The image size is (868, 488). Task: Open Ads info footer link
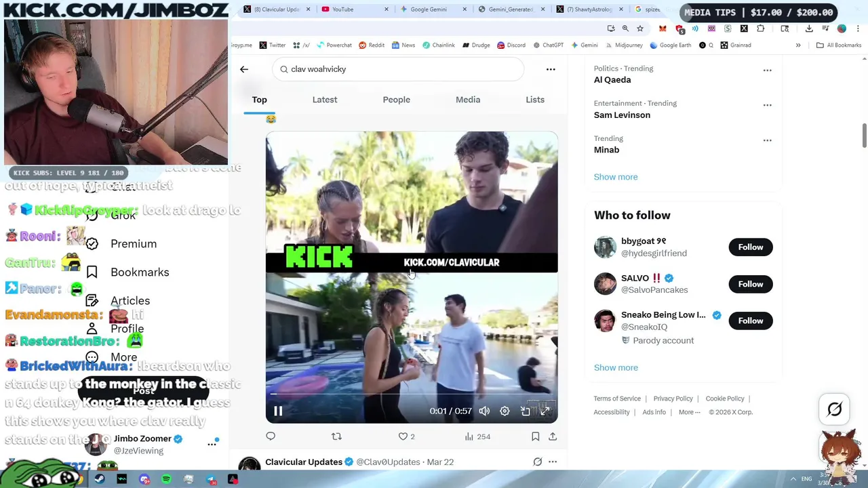(654, 412)
